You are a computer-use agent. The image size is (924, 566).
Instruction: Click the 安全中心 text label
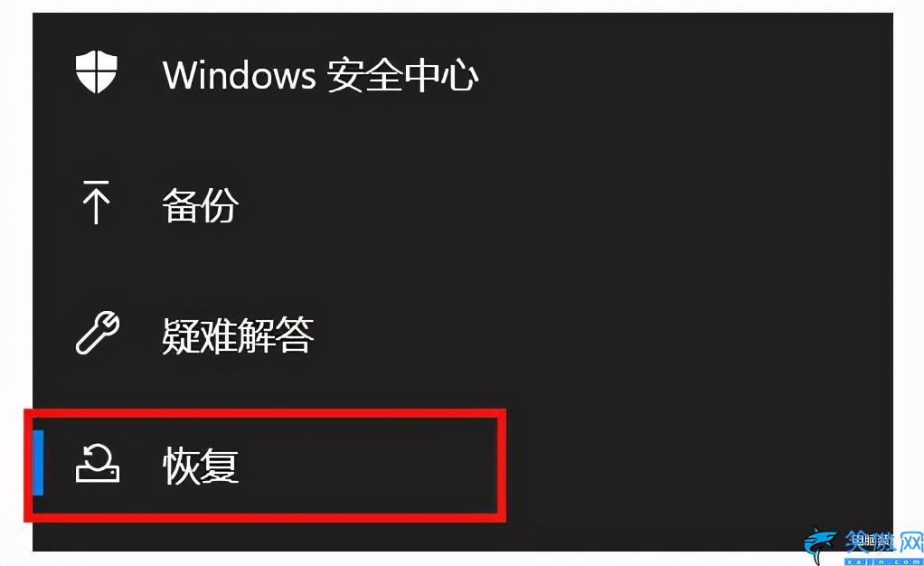pos(402,74)
